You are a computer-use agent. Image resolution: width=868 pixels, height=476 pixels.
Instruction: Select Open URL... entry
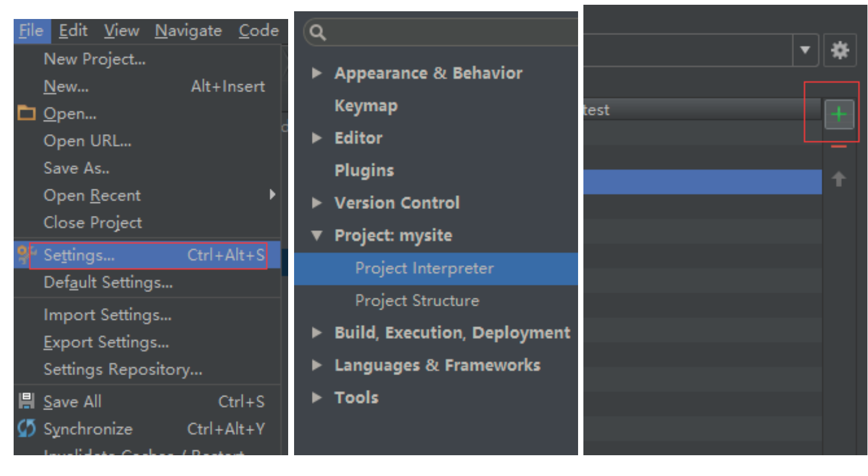point(88,141)
